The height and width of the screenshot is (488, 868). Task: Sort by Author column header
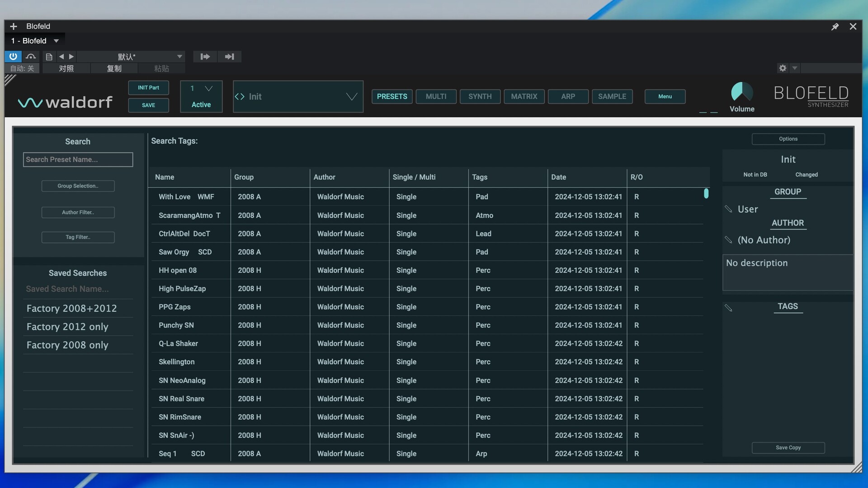[349, 178]
